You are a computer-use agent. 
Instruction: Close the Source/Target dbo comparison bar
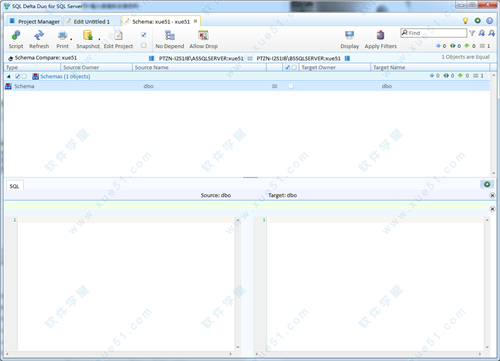[x=492, y=195]
